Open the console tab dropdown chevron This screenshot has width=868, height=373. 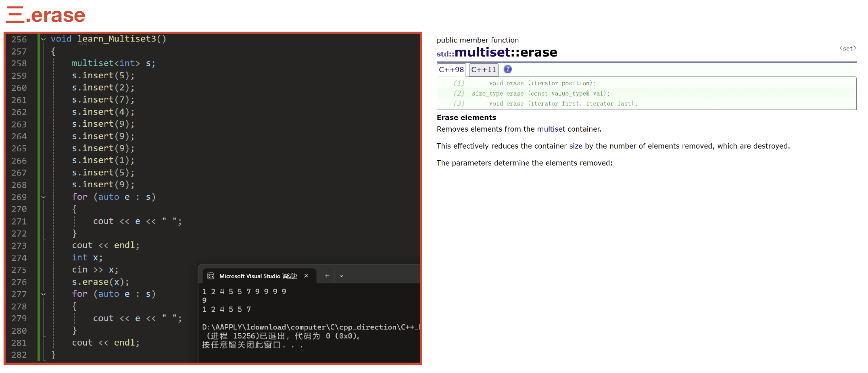pyautogui.click(x=341, y=276)
